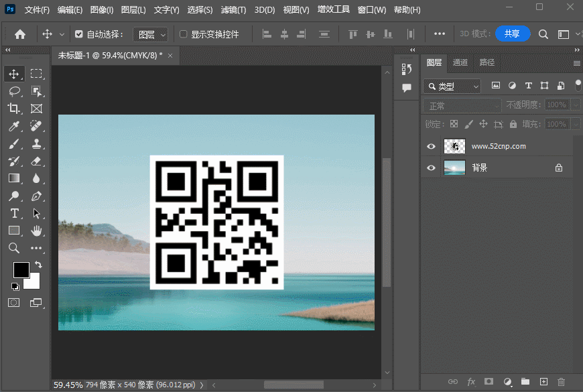Screen dimensions: 583x392
Task: Open the Layers panel flyout menu
Action: pos(577,63)
